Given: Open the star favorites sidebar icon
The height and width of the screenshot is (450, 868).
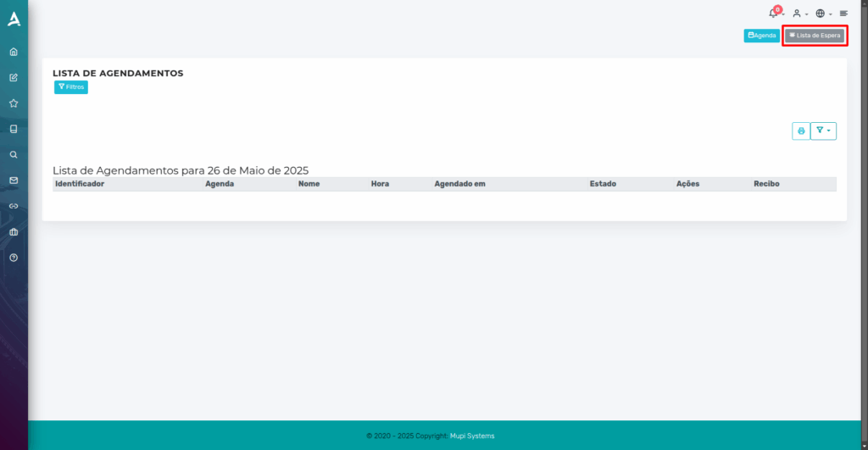Looking at the screenshot, I should (x=14, y=103).
